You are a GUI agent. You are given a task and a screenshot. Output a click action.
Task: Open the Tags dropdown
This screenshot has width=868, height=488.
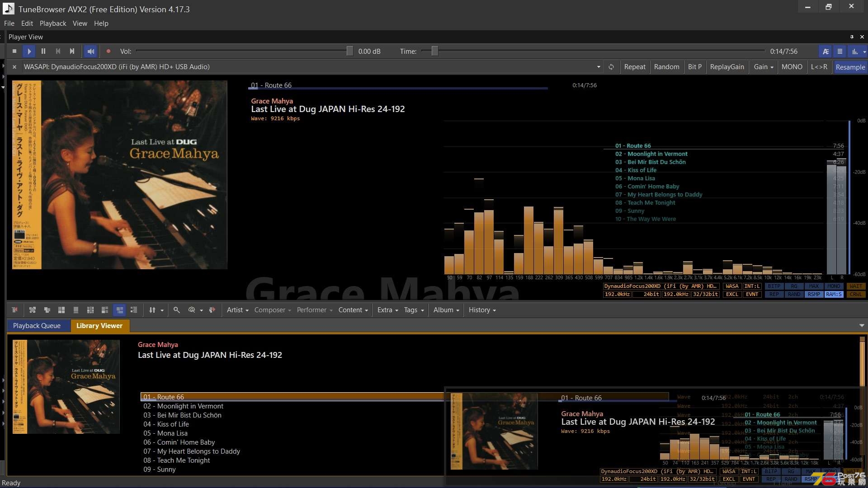(x=414, y=310)
